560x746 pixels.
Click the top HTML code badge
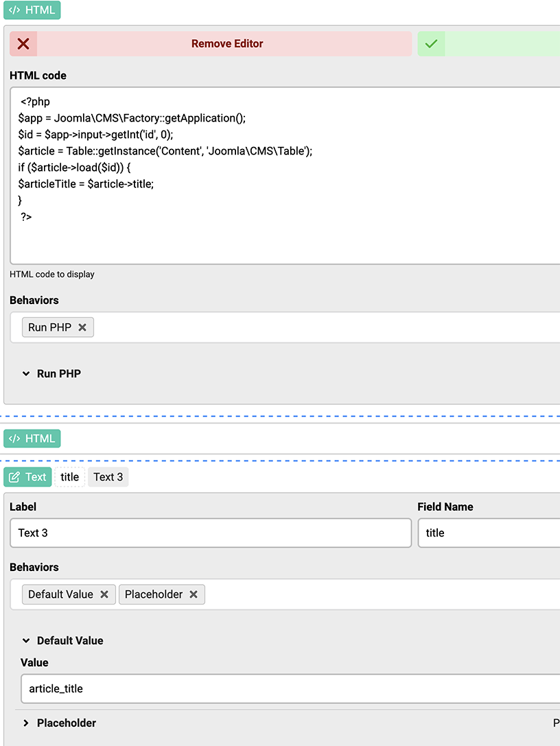click(32, 10)
